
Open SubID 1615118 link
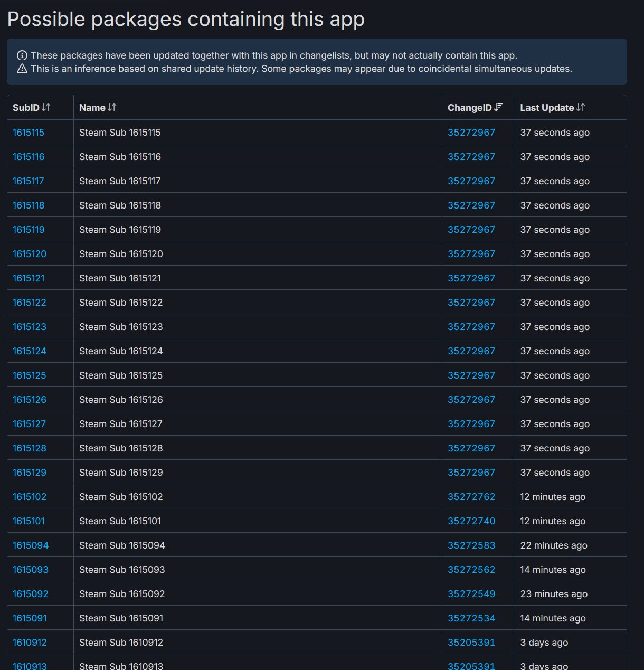pos(29,205)
